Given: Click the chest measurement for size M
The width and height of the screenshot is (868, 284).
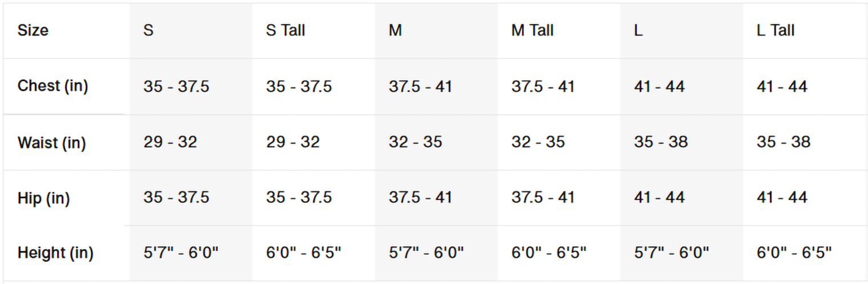Looking at the screenshot, I should (420, 87).
